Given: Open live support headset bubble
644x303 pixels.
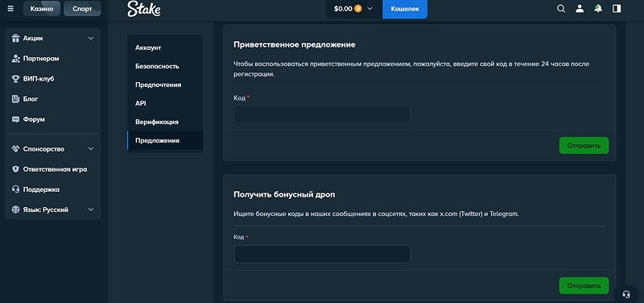Looking at the screenshot, I should [626, 294].
